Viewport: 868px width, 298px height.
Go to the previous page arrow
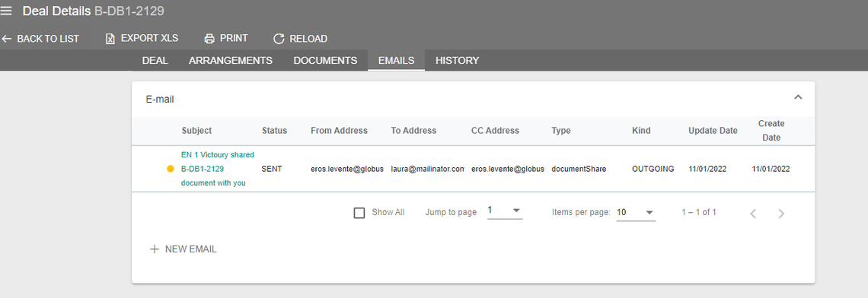[x=753, y=214]
